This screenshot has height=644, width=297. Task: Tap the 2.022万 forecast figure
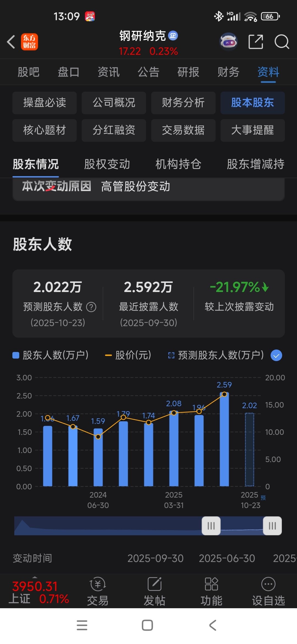coord(57,287)
